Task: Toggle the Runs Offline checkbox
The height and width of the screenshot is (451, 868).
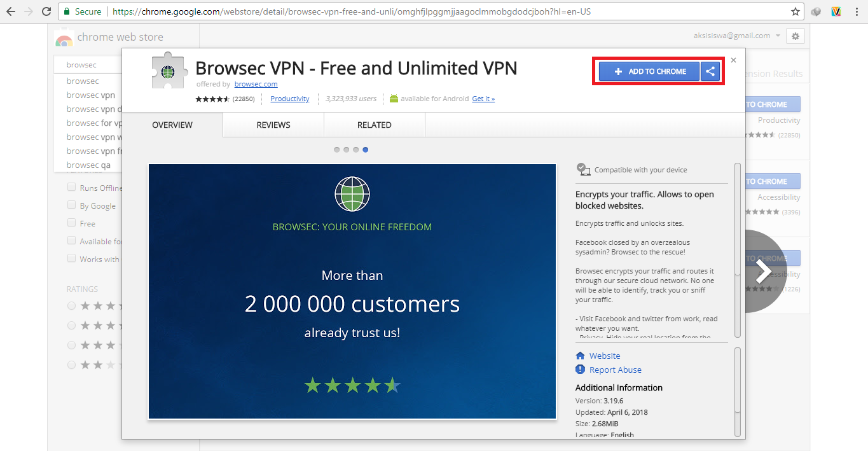Action: click(72, 188)
